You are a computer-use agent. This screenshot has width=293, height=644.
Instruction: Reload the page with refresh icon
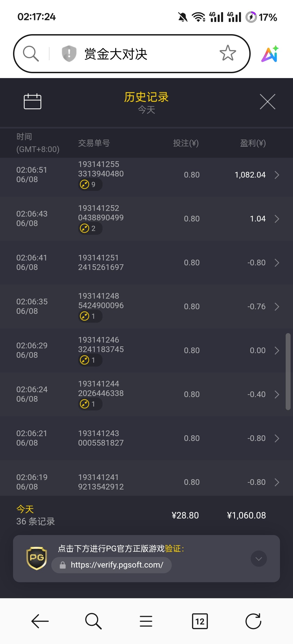pos(253,621)
